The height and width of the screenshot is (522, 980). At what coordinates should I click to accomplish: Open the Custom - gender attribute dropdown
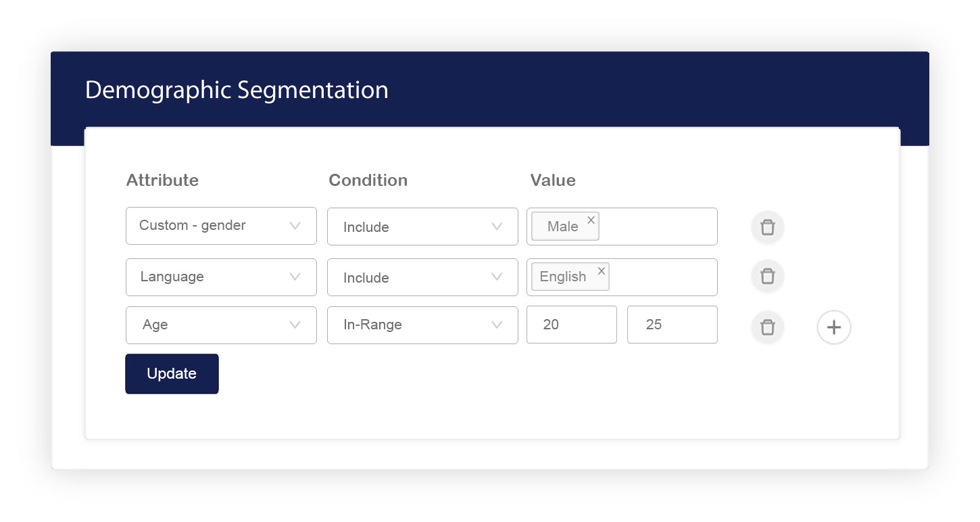click(x=221, y=226)
